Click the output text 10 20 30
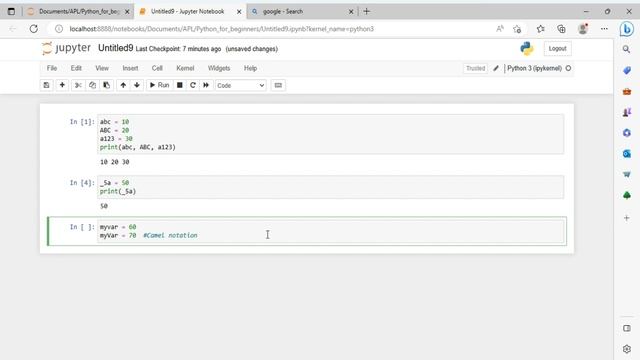The height and width of the screenshot is (360, 640). coord(115,162)
